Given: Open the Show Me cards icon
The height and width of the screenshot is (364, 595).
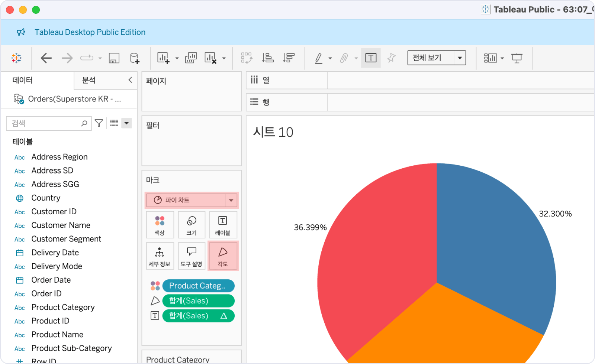Looking at the screenshot, I should (491, 58).
